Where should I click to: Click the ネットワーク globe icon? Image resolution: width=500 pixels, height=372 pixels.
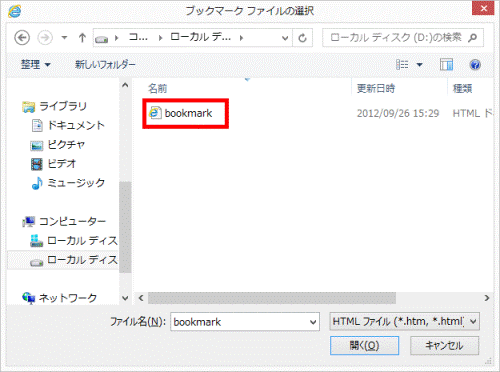(29, 298)
